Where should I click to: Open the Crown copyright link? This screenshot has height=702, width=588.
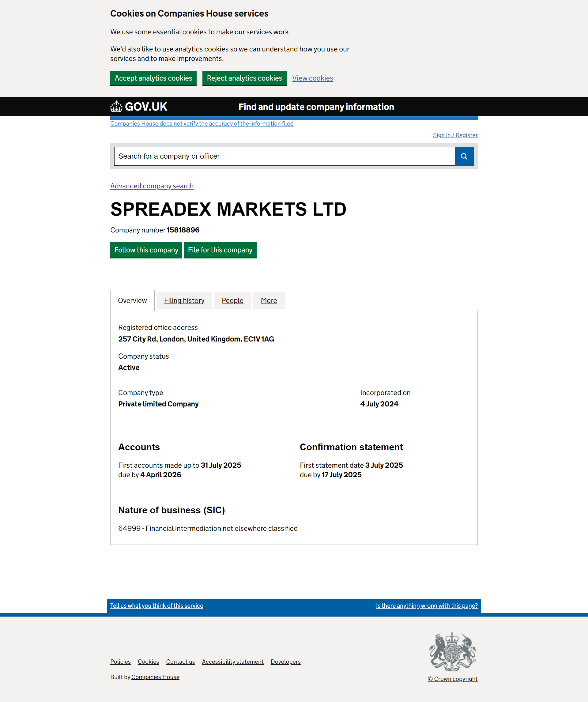click(x=452, y=679)
